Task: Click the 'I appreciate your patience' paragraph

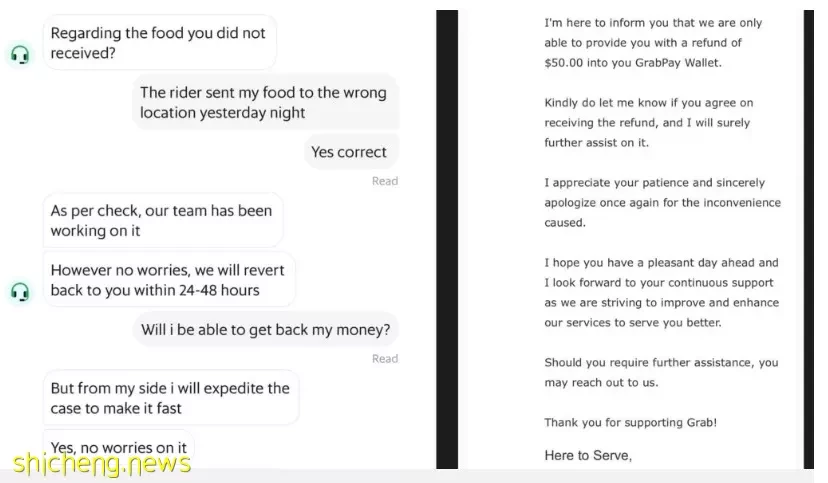Action: pyautogui.click(x=662, y=202)
